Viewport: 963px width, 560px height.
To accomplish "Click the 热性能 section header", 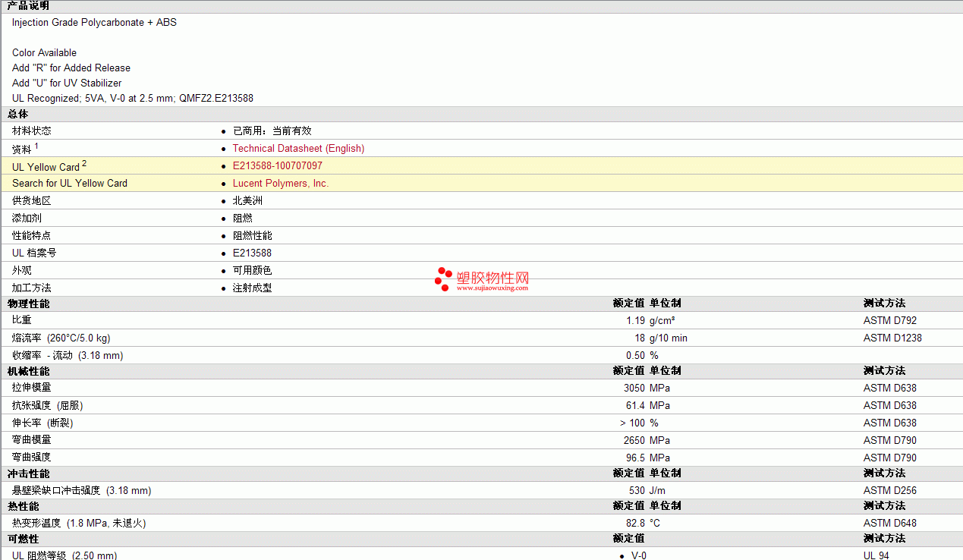I will tap(24, 507).
